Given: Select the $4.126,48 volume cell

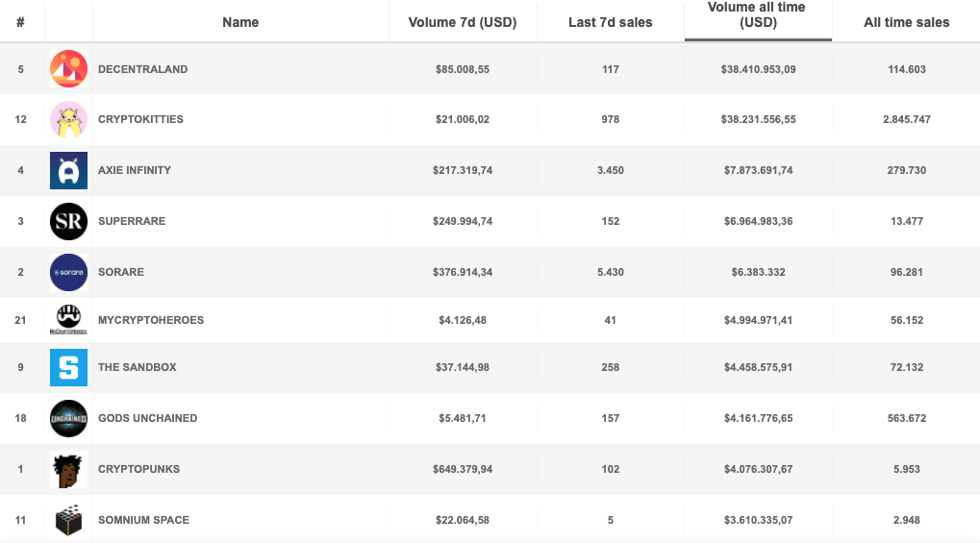Looking at the screenshot, I should click(463, 320).
